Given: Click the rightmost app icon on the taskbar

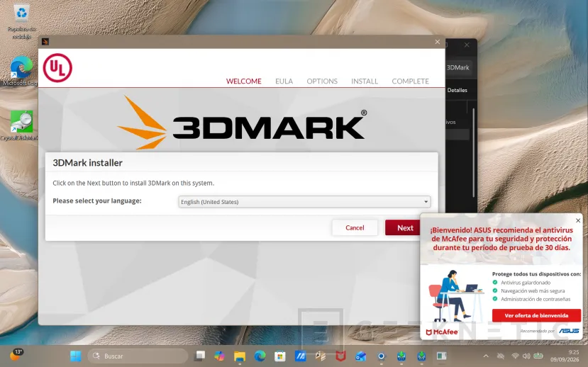Looking at the screenshot, I should point(441,356).
